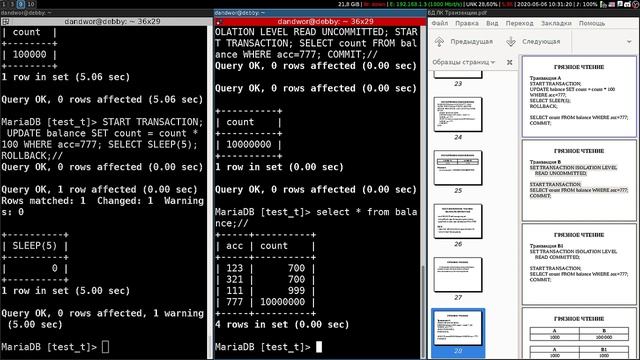Open the Файл menu
640x360 pixels.
[440, 23]
